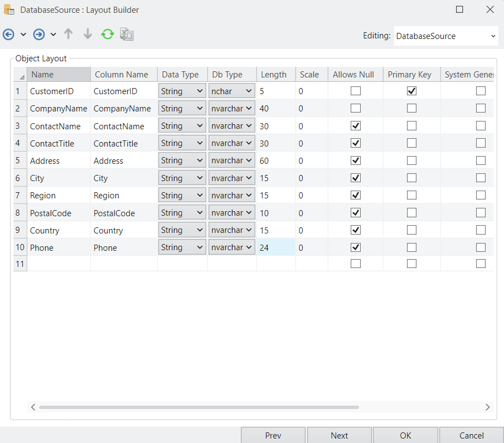Click the select-all grid corner triangle
504x443 pixels.
tap(21, 76)
